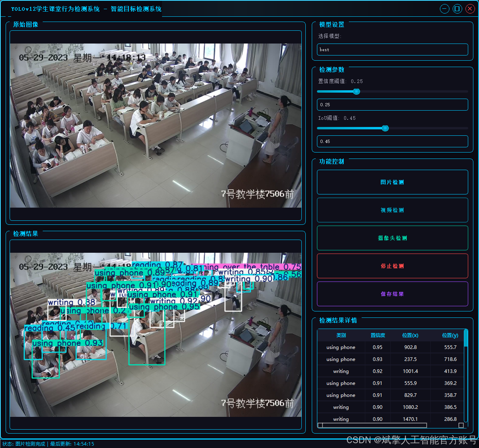The image size is (479, 448).
Task: Open the 选择模型 model dropdown
Action: [392, 50]
